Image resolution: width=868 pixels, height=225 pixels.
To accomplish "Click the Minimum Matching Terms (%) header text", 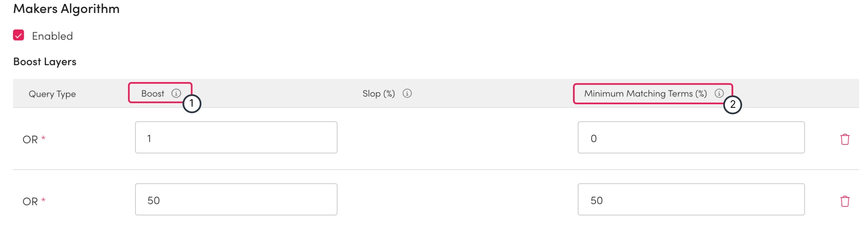I will [645, 94].
